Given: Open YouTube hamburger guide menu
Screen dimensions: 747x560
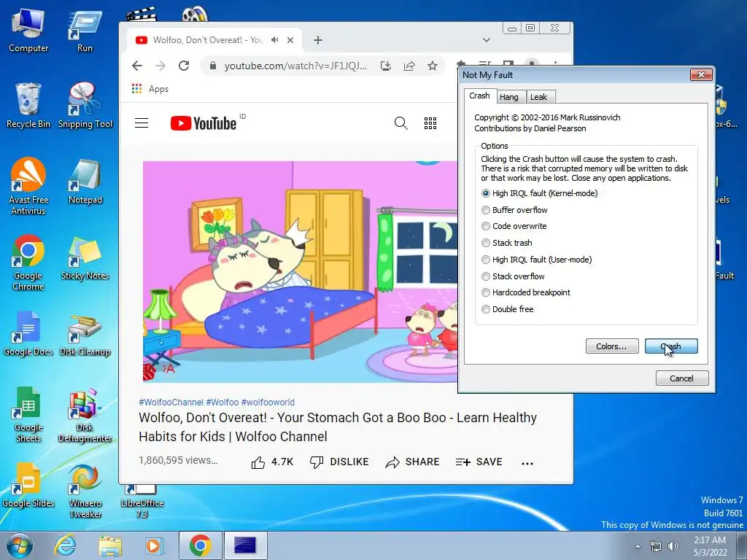Looking at the screenshot, I should [x=142, y=123].
